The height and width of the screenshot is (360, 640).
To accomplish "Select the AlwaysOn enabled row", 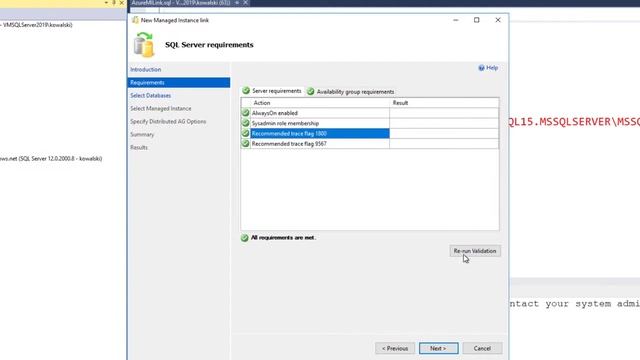I will click(x=370, y=113).
